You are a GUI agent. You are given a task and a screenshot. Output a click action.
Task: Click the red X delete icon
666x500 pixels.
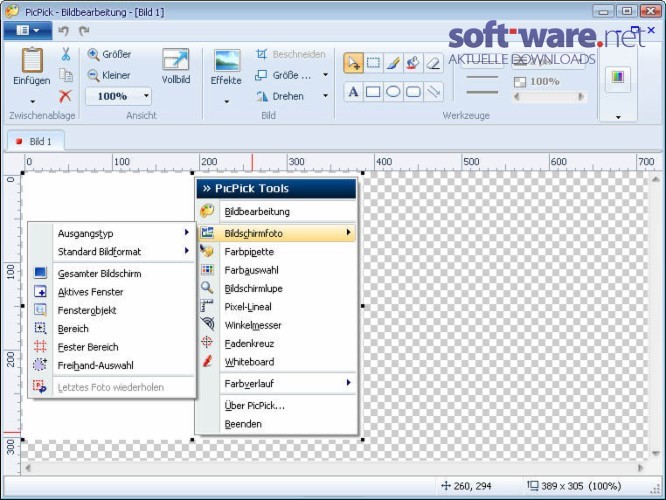tap(65, 96)
